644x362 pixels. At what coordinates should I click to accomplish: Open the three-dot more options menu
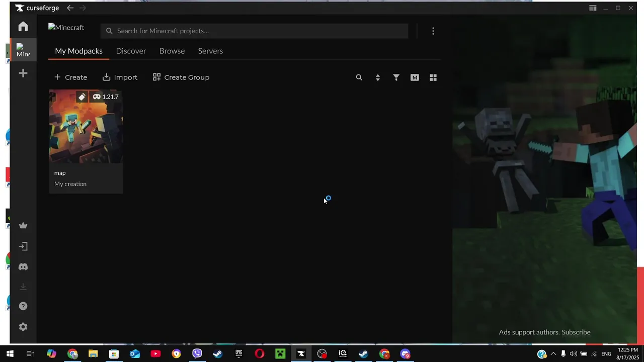433,31
